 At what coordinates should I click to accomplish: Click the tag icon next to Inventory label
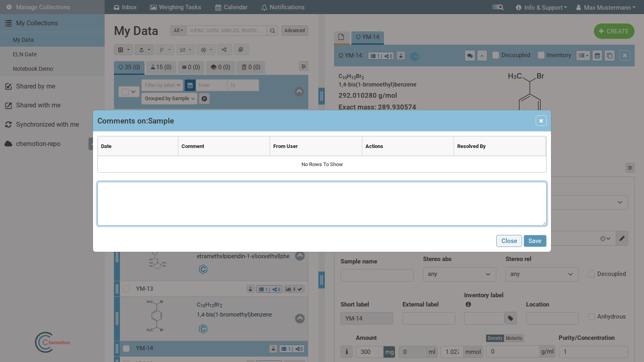pos(510,318)
